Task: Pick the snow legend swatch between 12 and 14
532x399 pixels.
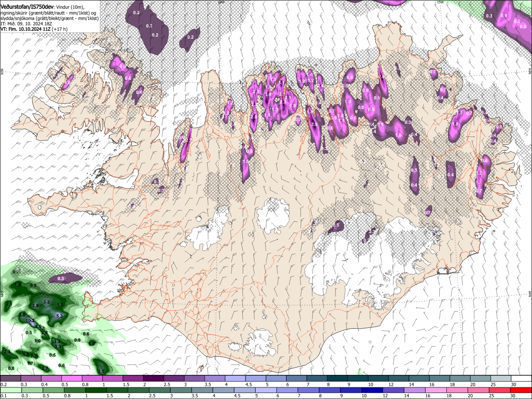Action: (x=398, y=379)
